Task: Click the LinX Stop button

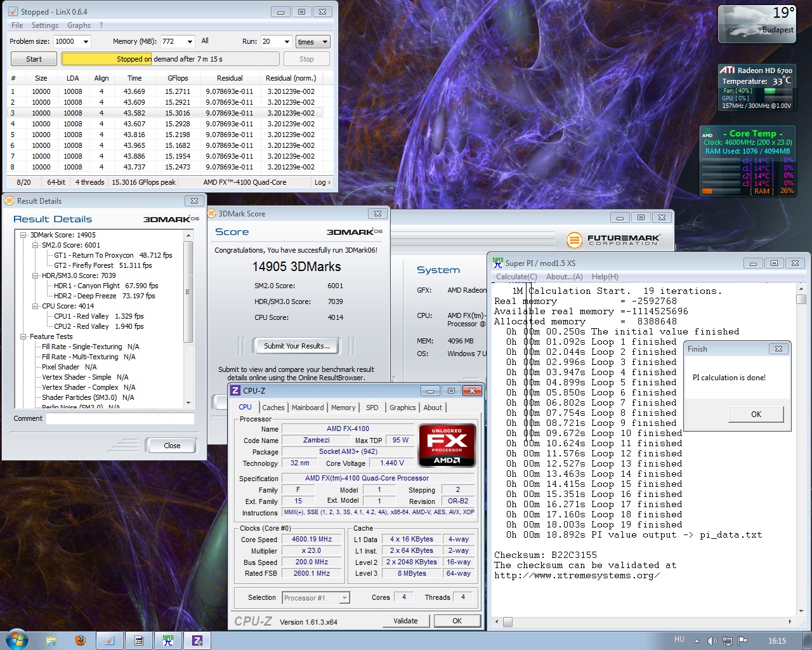Action: [x=306, y=59]
